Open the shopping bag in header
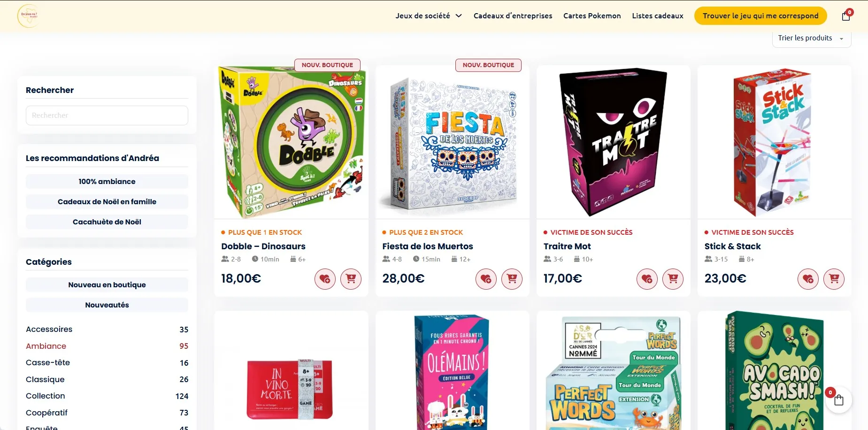 coord(846,16)
